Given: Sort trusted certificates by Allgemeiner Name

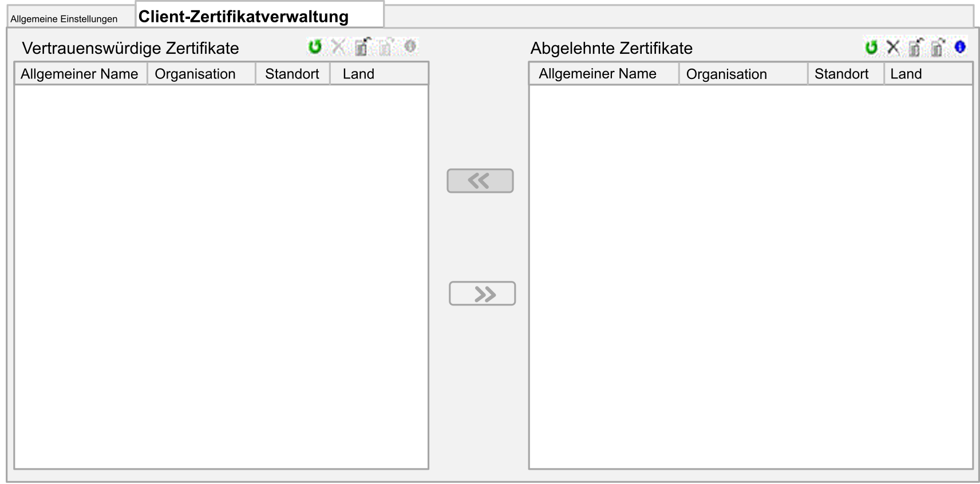Looking at the screenshot, I should click(81, 74).
